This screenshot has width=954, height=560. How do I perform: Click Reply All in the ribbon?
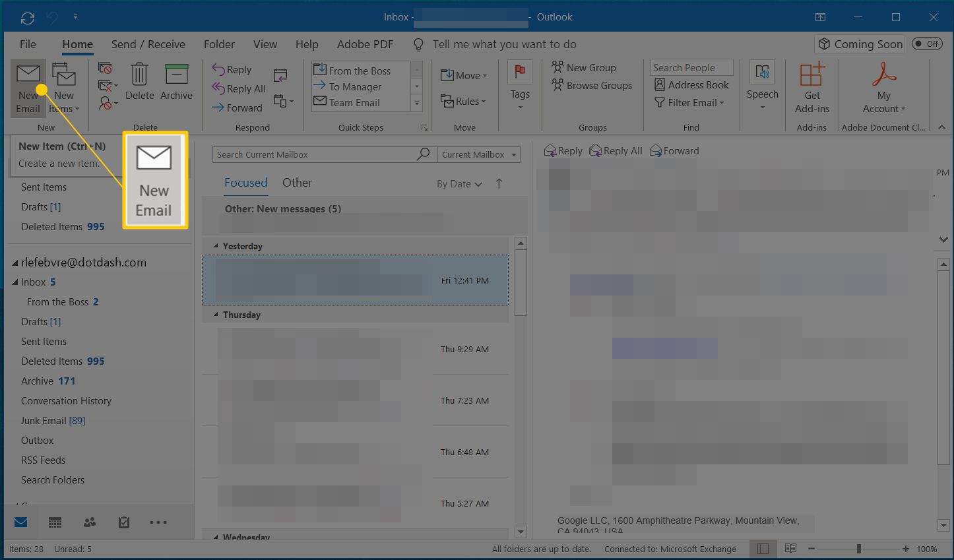point(239,88)
